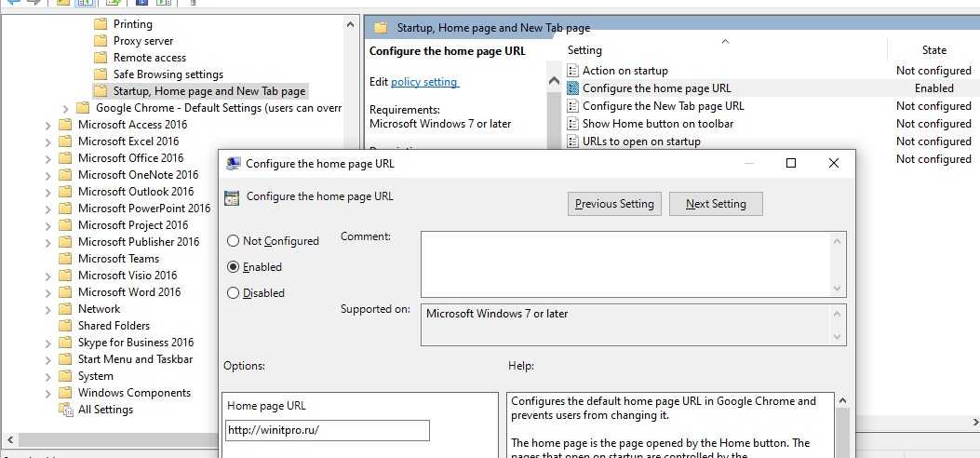
Task: Sort by the Setting column header
Action: 584,50
